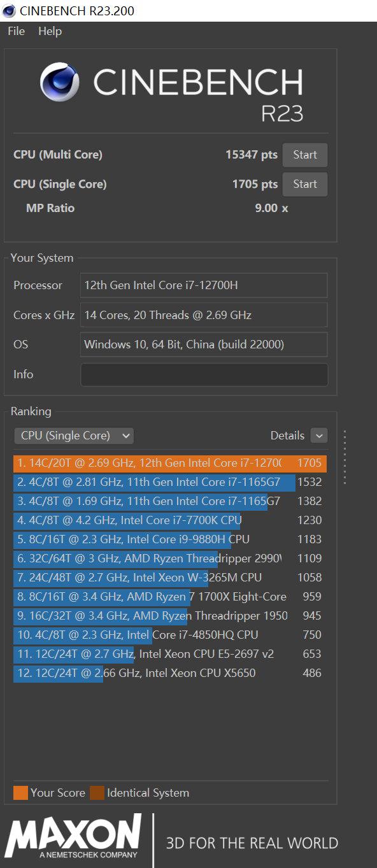This screenshot has width=377, height=868.
Task: Click the OS field showing Windows 10
Action: (x=204, y=345)
